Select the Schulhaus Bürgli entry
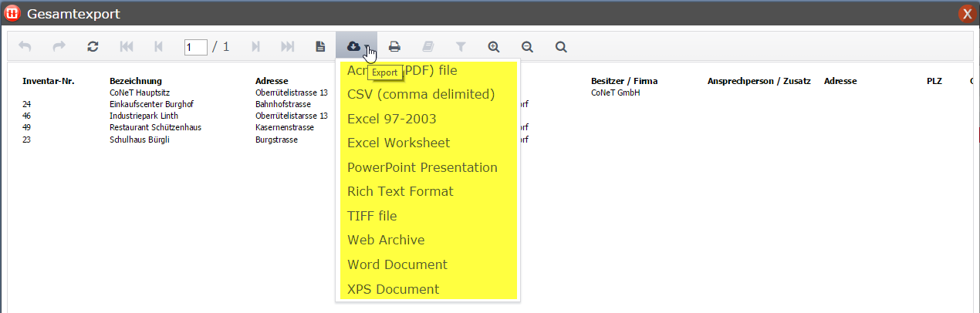This screenshot has width=980, height=313. [139, 140]
